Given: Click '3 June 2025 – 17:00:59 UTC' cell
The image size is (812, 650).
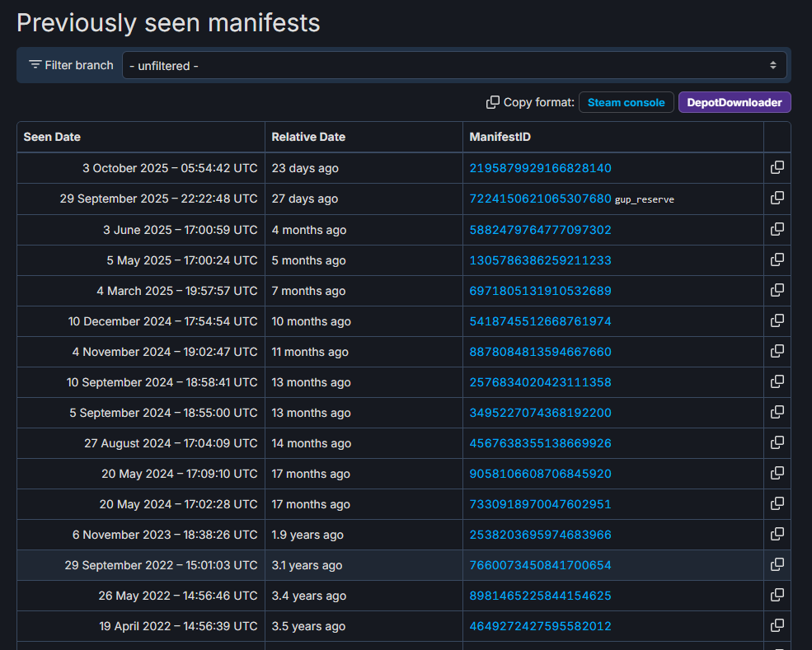Looking at the screenshot, I should (x=141, y=230).
